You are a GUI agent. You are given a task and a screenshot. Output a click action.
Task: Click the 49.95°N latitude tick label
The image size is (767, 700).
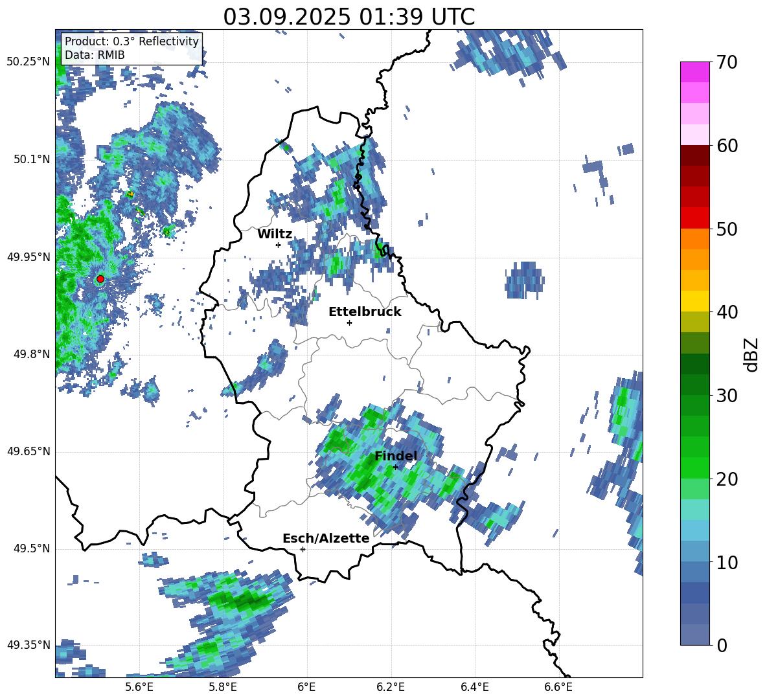coord(29,257)
